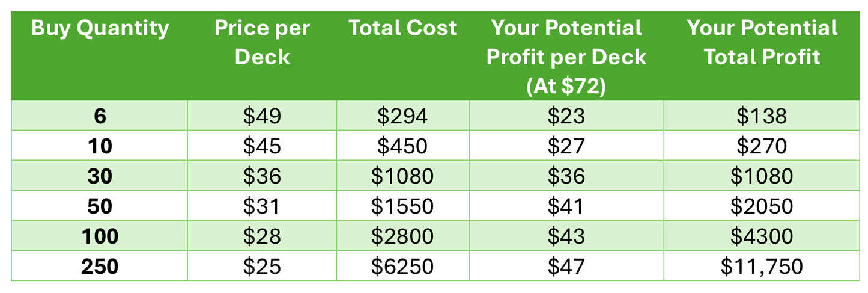Select the $138 total profit cell
Screen dimensions: 868x293
click(x=761, y=116)
